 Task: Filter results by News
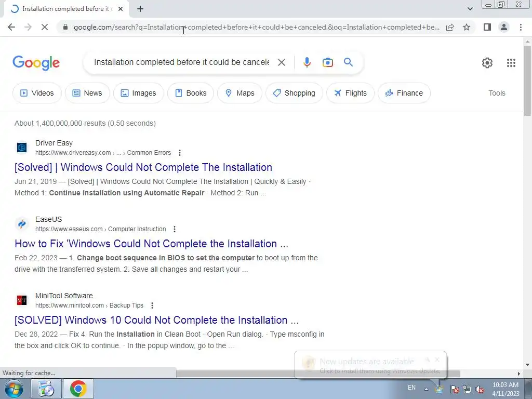pos(87,93)
